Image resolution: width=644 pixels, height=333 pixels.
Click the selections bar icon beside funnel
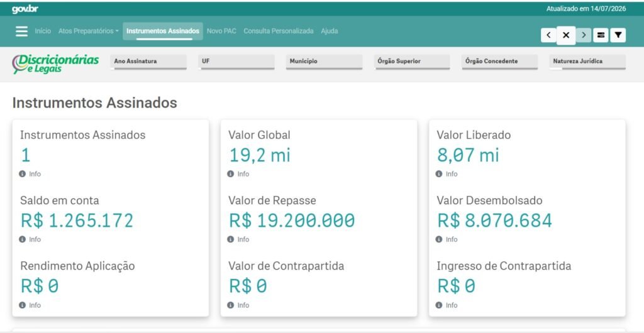tap(601, 35)
